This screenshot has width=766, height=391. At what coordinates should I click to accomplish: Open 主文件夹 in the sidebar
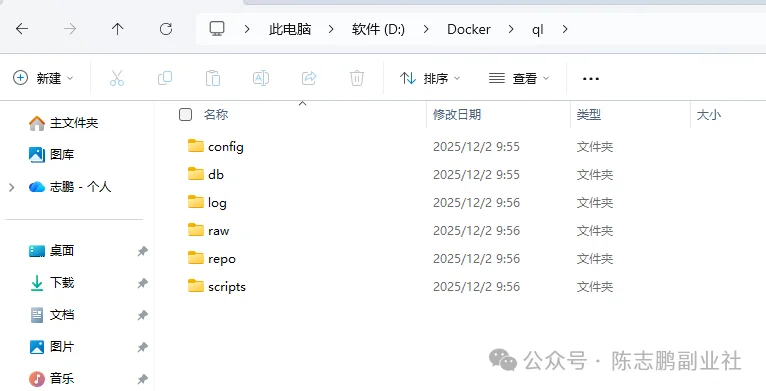point(74,123)
